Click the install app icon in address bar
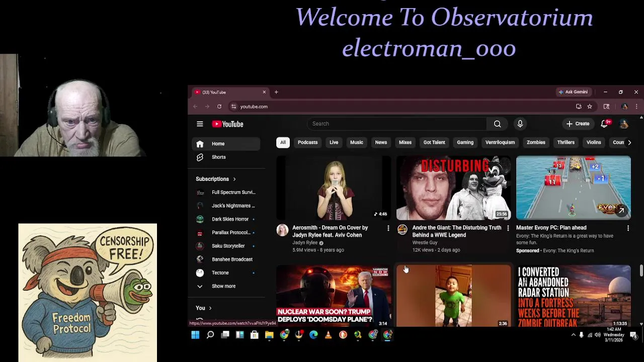Image resolution: width=644 pixels, height=362 pixels. (x=579, y=107)
